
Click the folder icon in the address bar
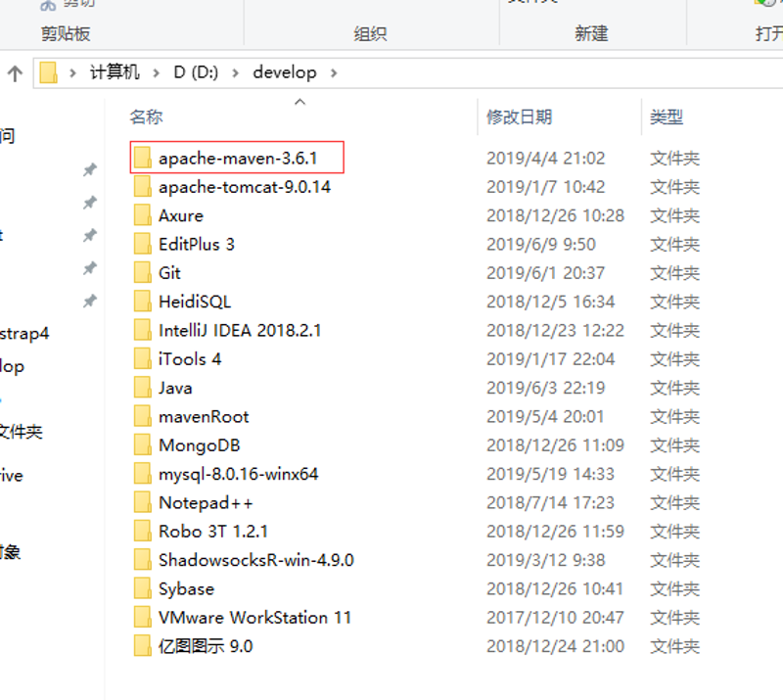pyautogui.click(x=48, y=72)
